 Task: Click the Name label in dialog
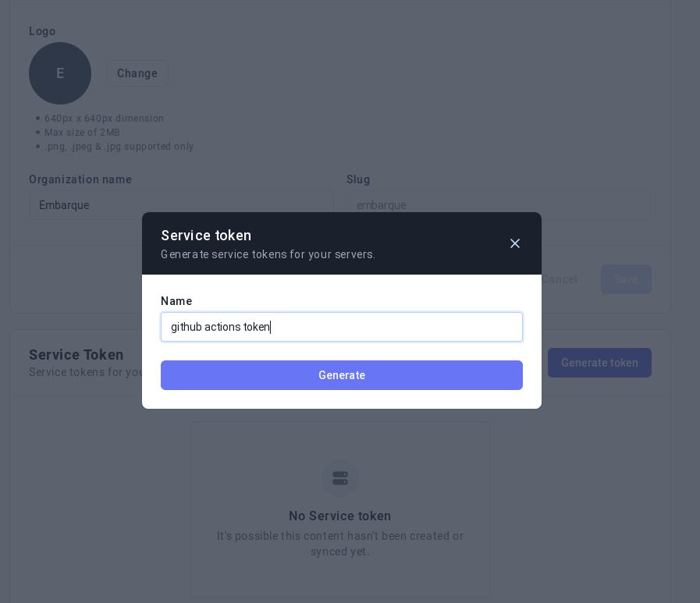point(176,301)
